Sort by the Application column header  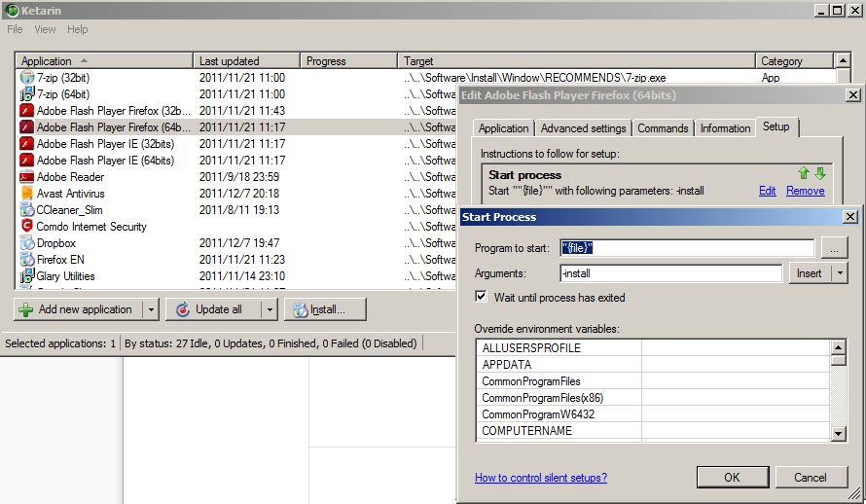pyautogui.click(x=104, y=60)
